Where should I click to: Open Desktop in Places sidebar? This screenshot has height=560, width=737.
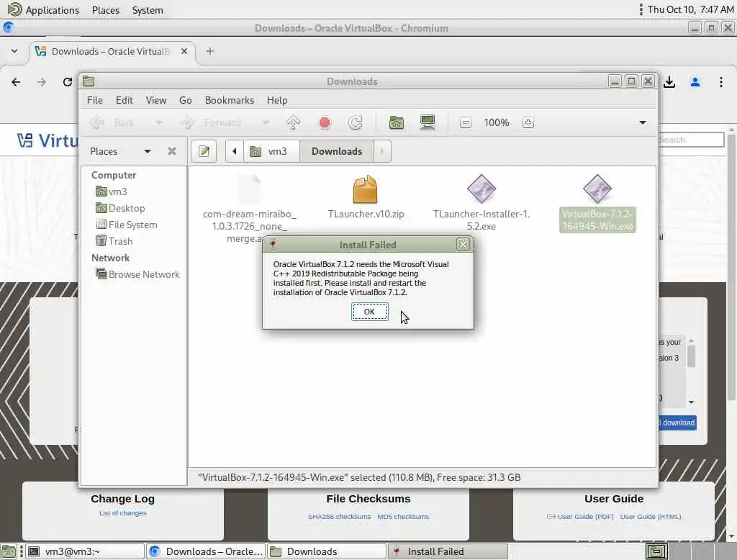[x=120, y=208]
